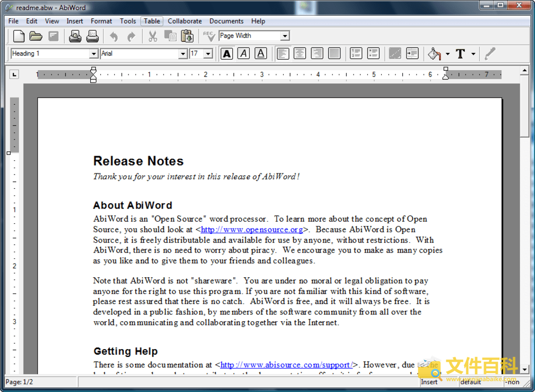This screenshot has width=535, height=392.
Task: Save the document icon
Action: pyautogui.click(x=53, y=36)
